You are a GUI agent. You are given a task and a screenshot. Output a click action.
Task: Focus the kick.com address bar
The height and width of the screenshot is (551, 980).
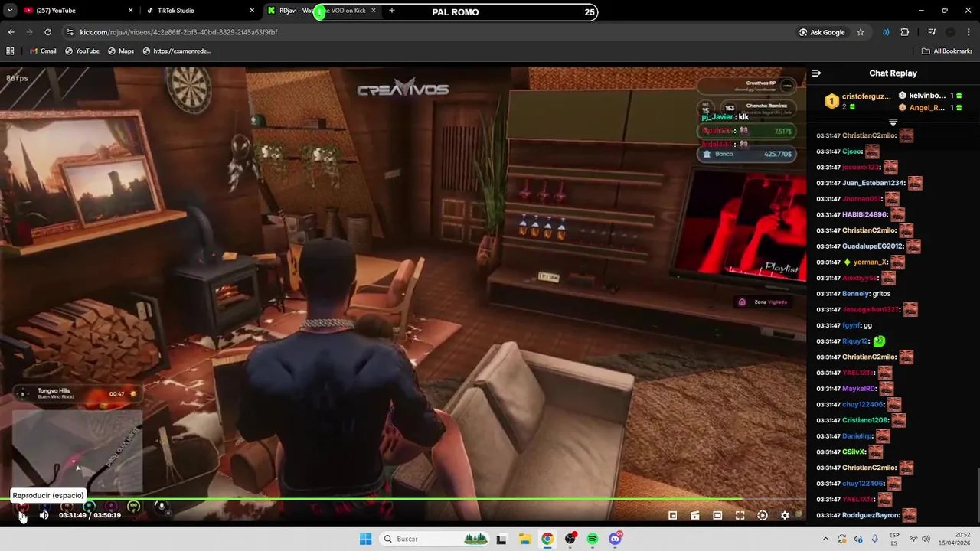[x=429, y=32]
